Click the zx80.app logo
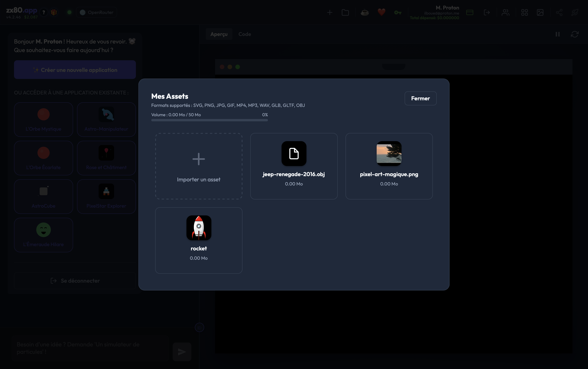This screenshot has width=588, height=369. click(21, 10)
